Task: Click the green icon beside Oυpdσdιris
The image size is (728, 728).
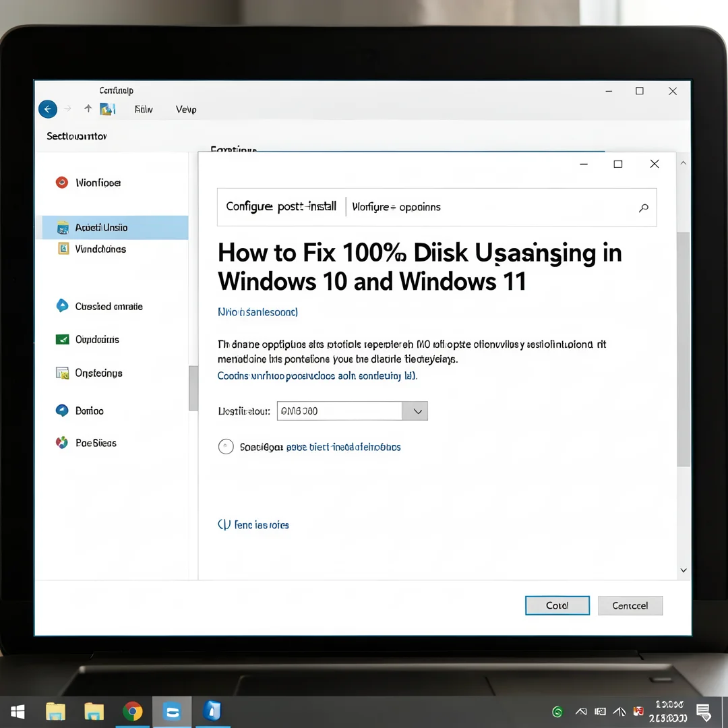Action: (x=62, y=339)
